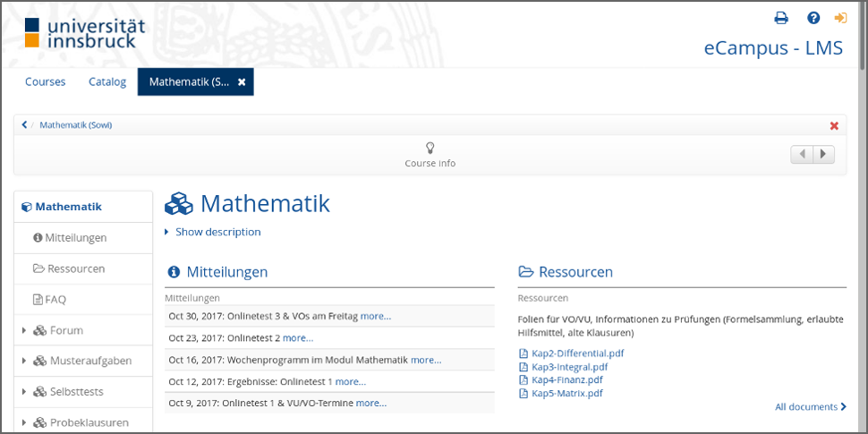
Task: Click Mathematik (Sowi) breadcrumb link
Action: [x=76, y=125]
